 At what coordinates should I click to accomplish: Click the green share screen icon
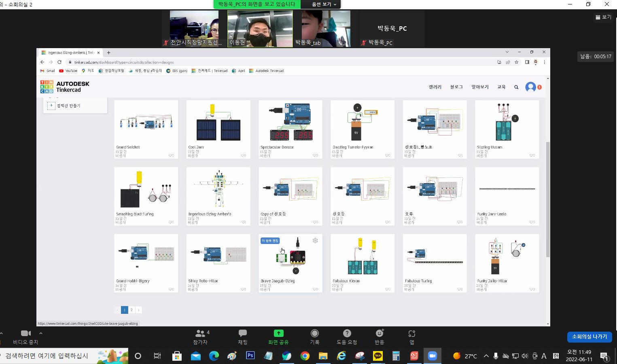click(278, 334)
